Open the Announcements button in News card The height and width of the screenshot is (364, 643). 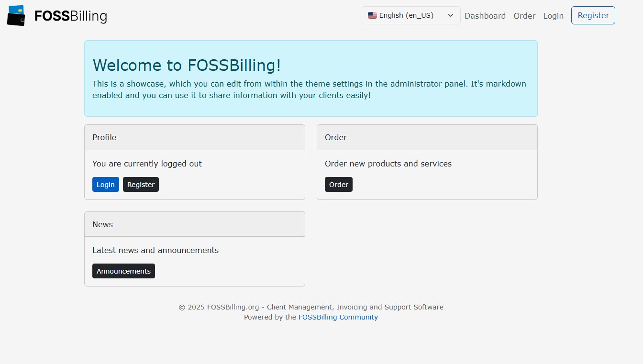click(x=123, y=271)
